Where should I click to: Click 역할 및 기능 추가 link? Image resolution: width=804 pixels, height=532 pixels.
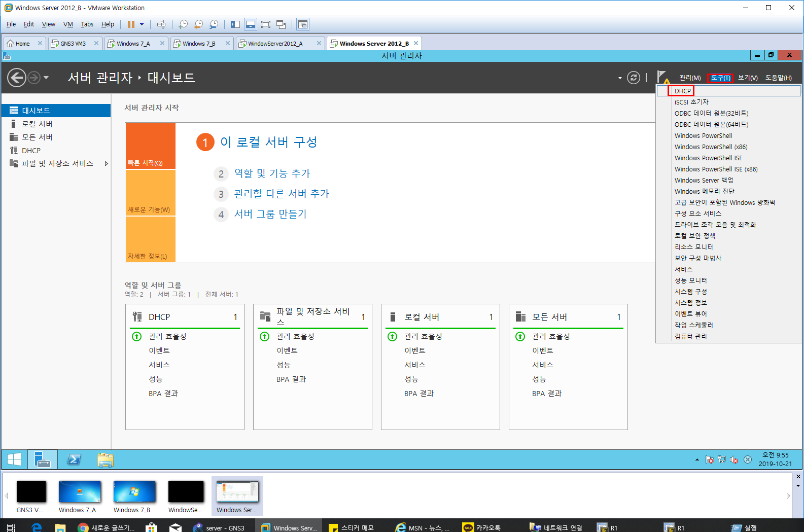pyautogui.click(x=272, y=173)
